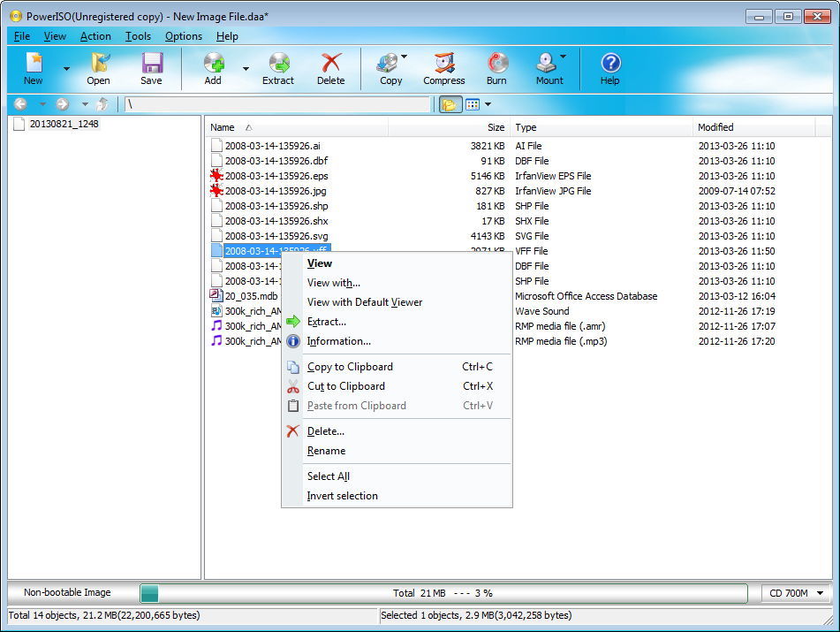The width and height of the screenshot is (840, 632).
Task: Add files using the green Add icon
Action: (212, 68)
